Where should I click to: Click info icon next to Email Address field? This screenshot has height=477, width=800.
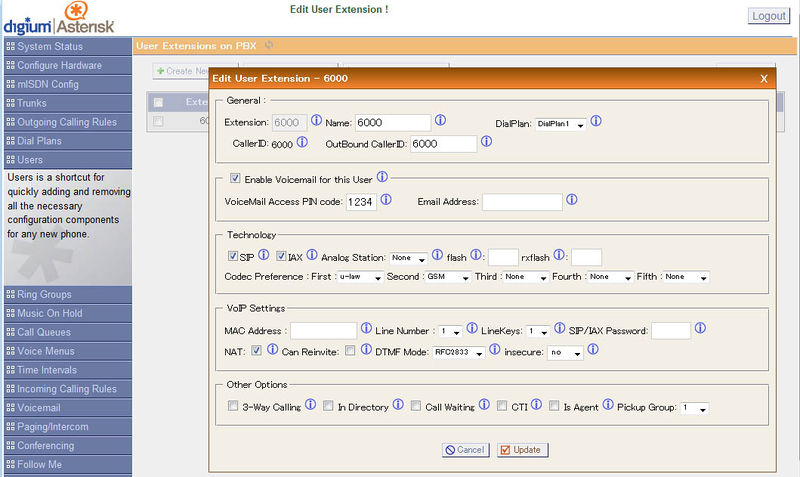572,200
